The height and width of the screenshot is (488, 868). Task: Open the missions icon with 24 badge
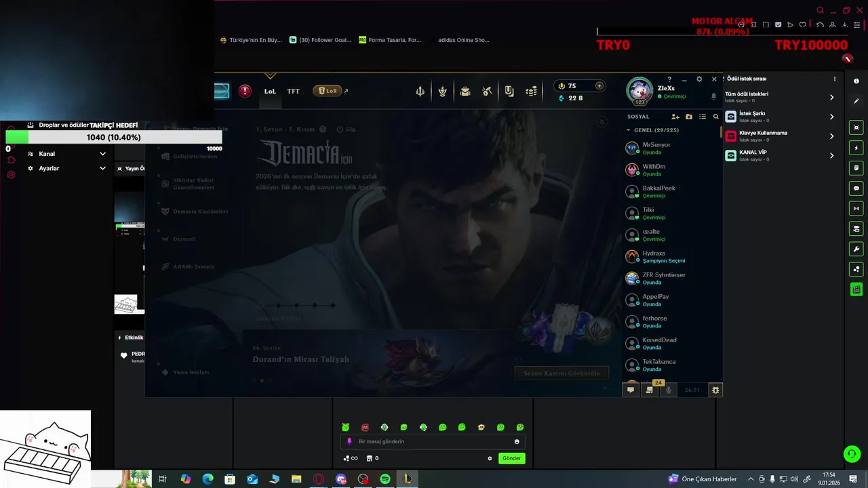click(650, 390)
